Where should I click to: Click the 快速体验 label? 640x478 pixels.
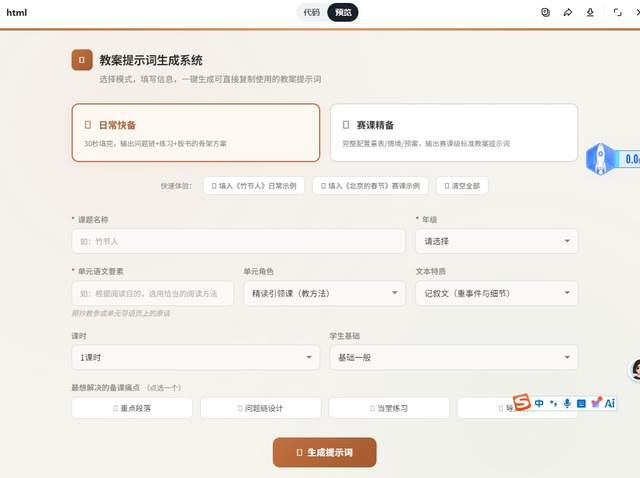176,186
